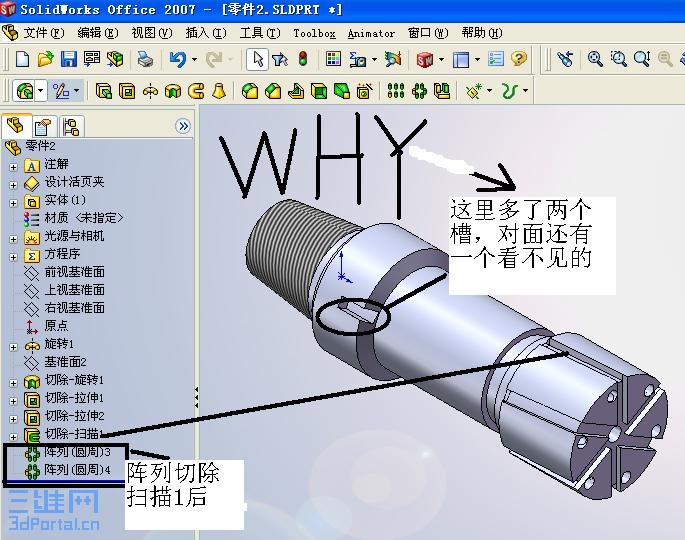The width and height of the screenshot is (685, 540).
Task: Open the 插入(I) menu
Action: [206, 33]
